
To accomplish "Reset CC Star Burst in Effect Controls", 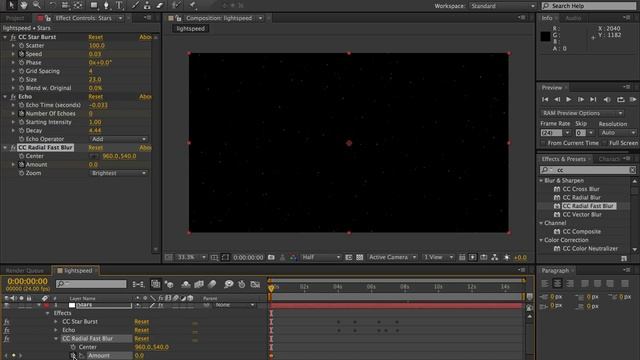I will click(96, 37).
